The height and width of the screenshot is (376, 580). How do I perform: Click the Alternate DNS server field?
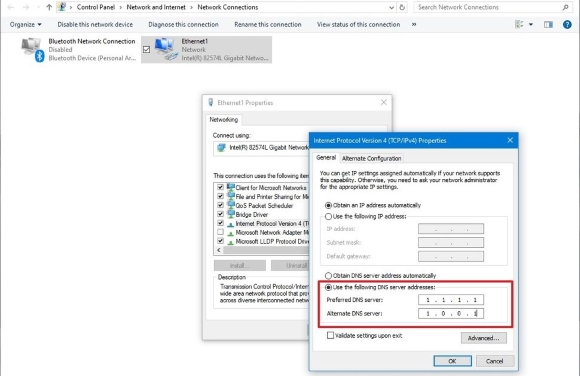click(x=451, y=313)
